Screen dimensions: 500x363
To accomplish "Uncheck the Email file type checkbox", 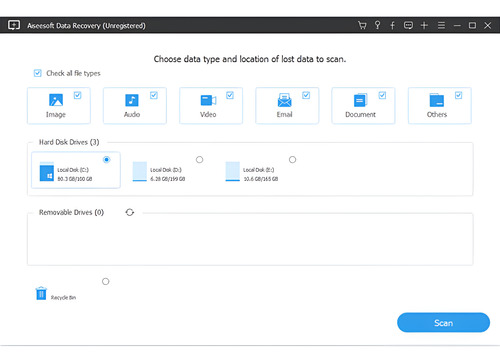I will [x=306, y=95].
